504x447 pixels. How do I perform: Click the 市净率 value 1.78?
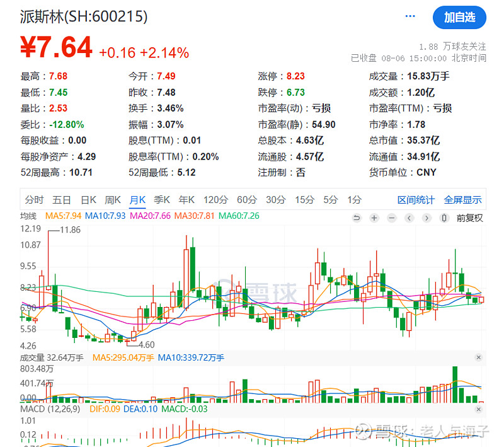(416, 124)
